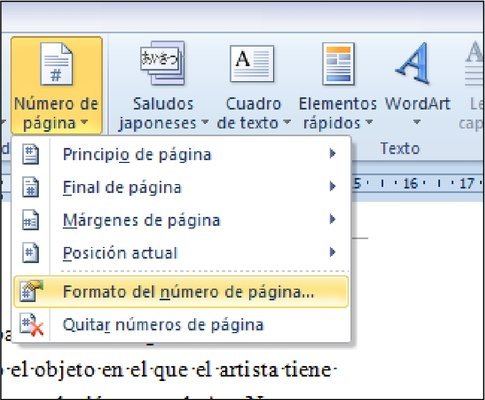
Task: Click into the document text line
Action: click(x=170, y=370)
